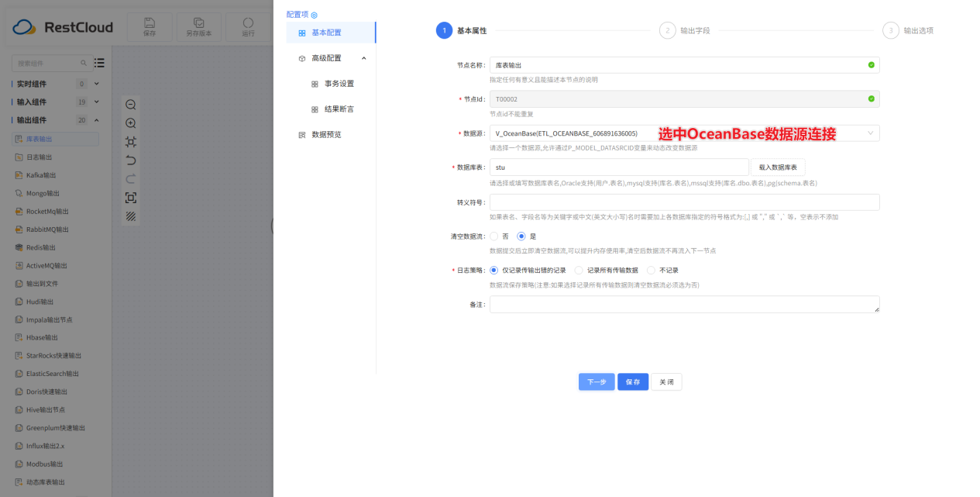Click the ActiveMQ输出 component icon

pyautogui.click(x=19, y=265)
